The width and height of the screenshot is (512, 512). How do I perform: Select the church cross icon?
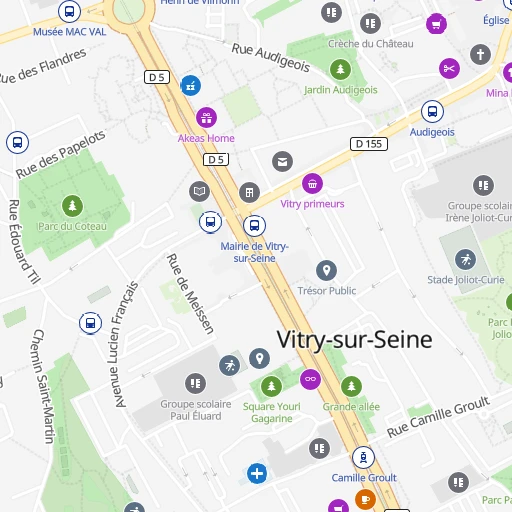480,54
